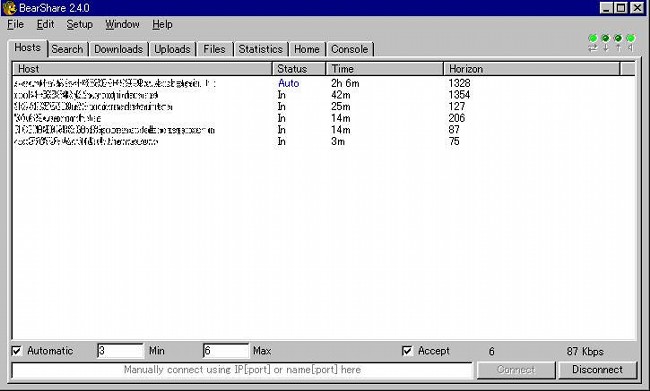Screen dimensions: 650x391
Task: Go to the Files tab
Action: 215,49
